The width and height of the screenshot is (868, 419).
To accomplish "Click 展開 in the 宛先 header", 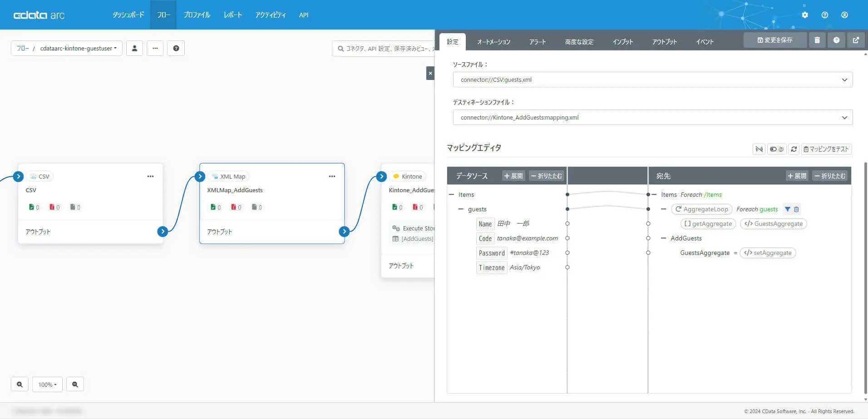I will (x=797, y=176).
